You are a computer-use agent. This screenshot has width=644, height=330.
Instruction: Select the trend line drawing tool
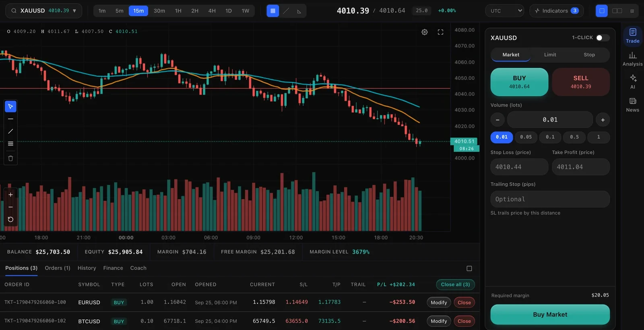point(10,131)
